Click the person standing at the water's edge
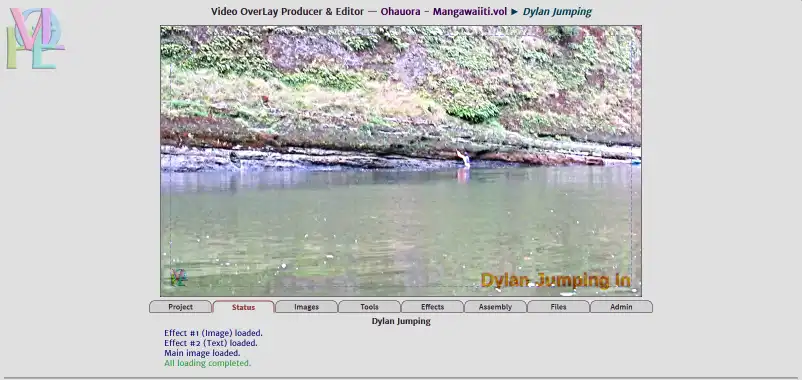 click(x=464, y=159)
